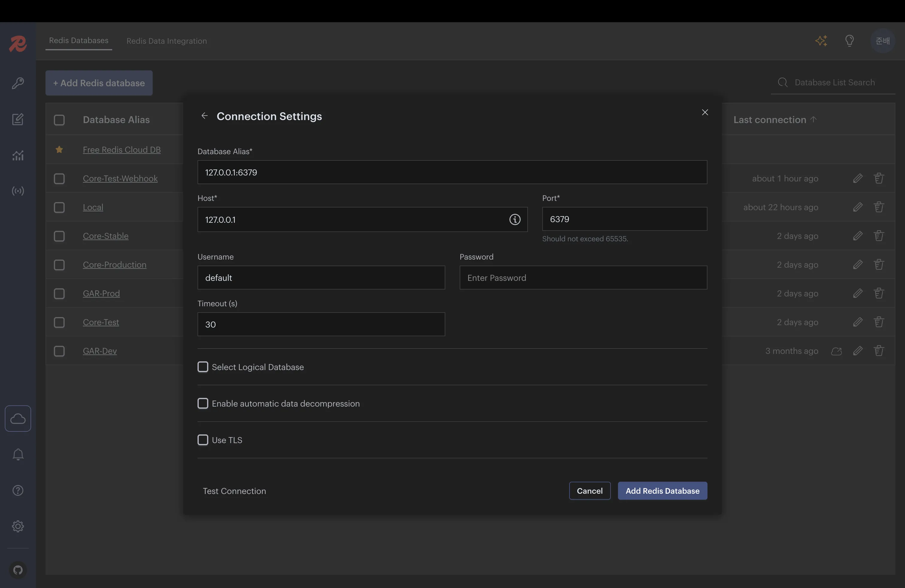
Task: Open the notification bell in sidebar
Action: click(x=18, y=454)
